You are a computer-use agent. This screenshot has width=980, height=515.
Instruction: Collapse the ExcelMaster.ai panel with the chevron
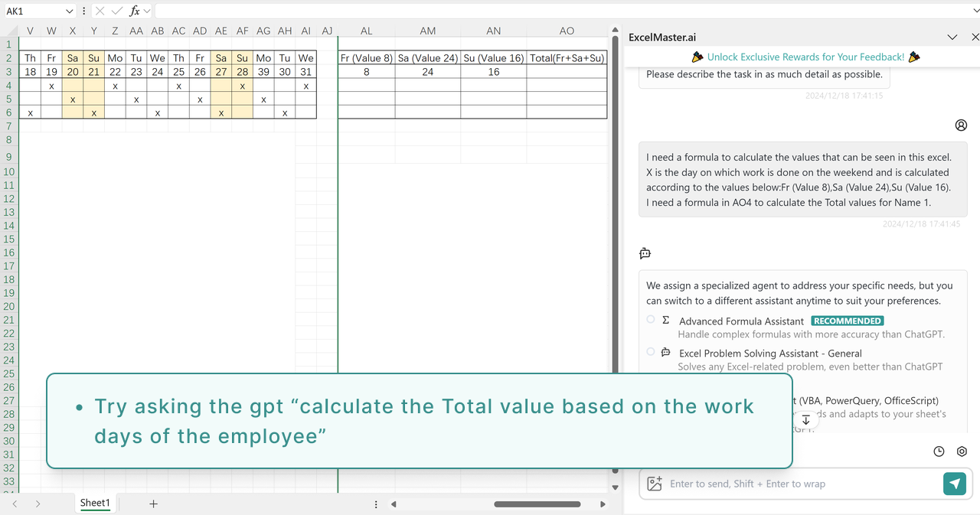tap(952, 36)
